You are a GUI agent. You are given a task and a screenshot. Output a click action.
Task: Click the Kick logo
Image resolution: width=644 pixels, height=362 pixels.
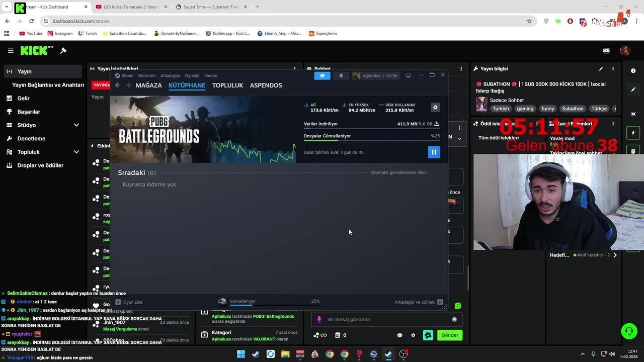pos(37,51)
